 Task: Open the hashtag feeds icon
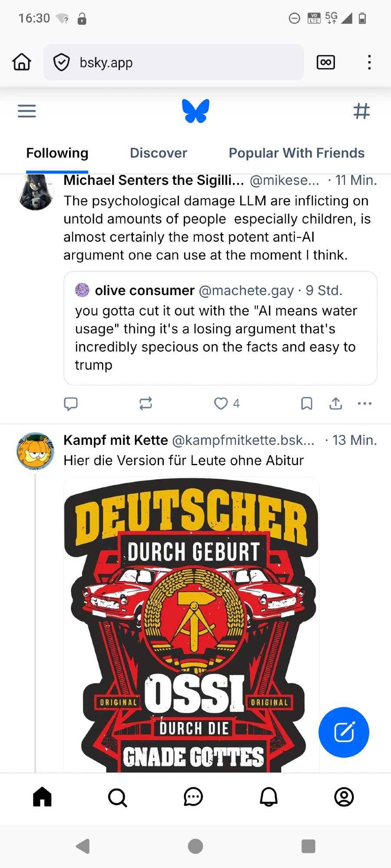[361, 111]
